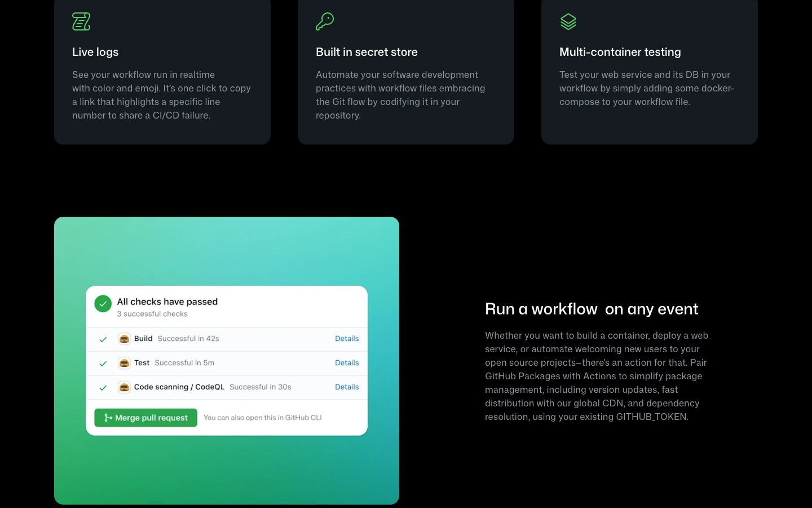Click the 'Multi-container testing' heading
Viewport: 812px width, 508px height.
coord(620,52)
